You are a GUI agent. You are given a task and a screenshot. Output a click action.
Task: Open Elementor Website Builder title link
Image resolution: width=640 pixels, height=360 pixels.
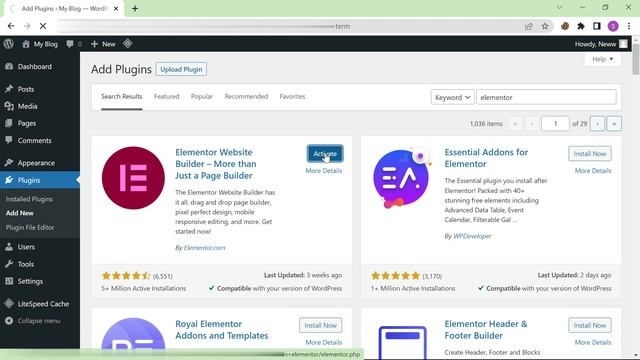(x=216, y=164)
